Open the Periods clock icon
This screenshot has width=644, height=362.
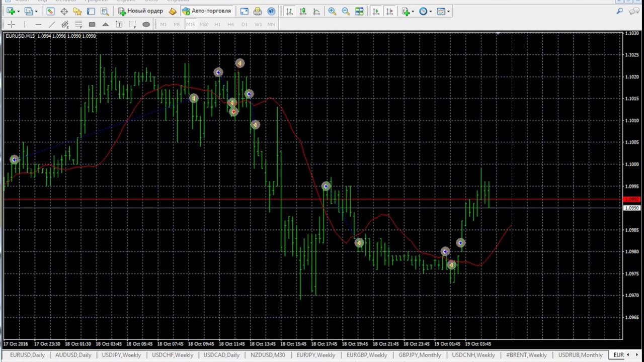(423, 11)
